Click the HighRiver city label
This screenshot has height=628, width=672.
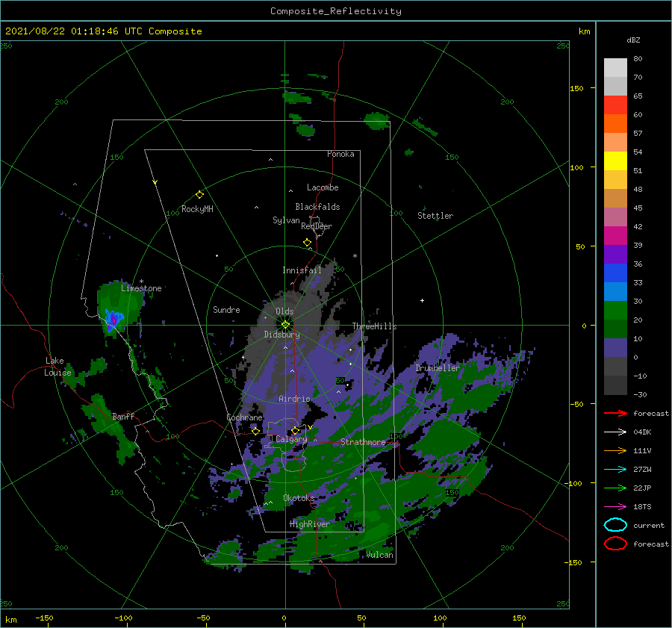[x=310, y=524]
